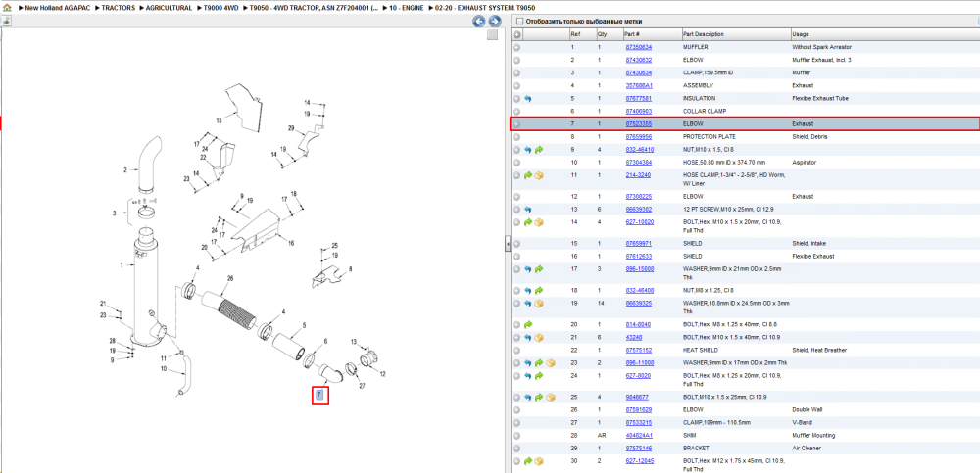Open the T9050 - 4WD TRACTOR breadcrumb

click(314, 8)
